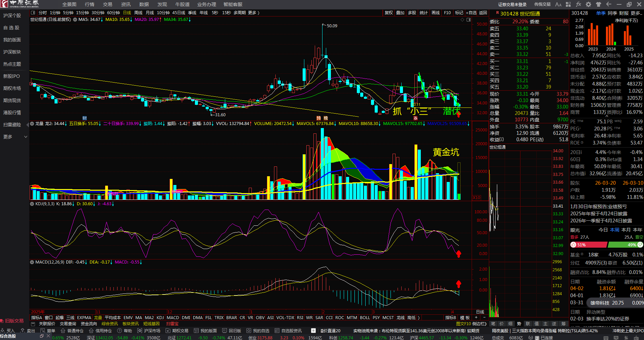The width and height of the screenshot is (644, 340).
Task: Open 图文F10 link
Action: click(x=464, y=324)
